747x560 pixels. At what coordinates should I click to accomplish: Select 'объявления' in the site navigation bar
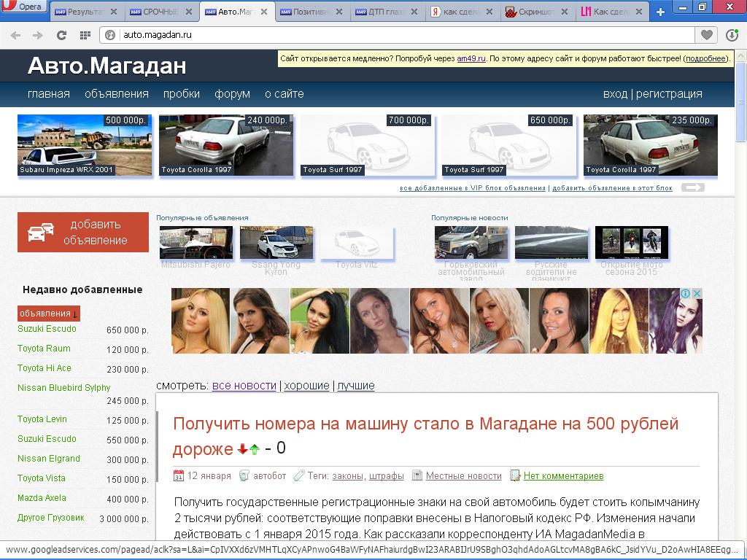click(116, 94)
